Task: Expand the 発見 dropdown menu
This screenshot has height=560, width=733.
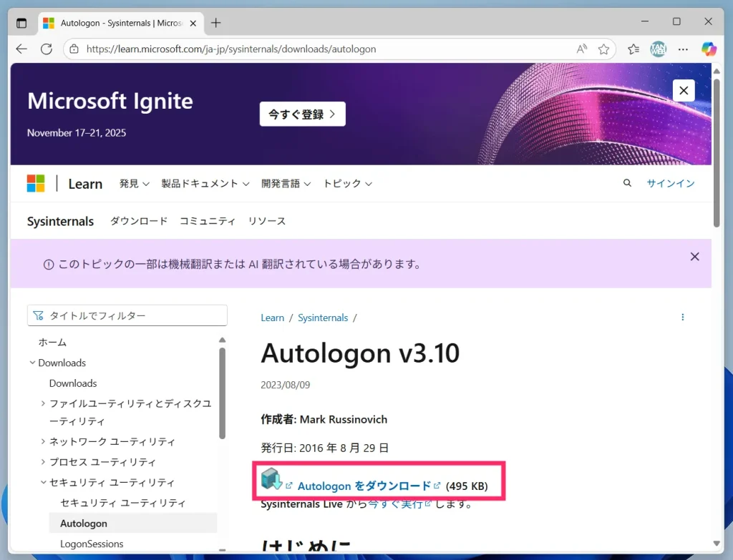Action: [134, 184]
